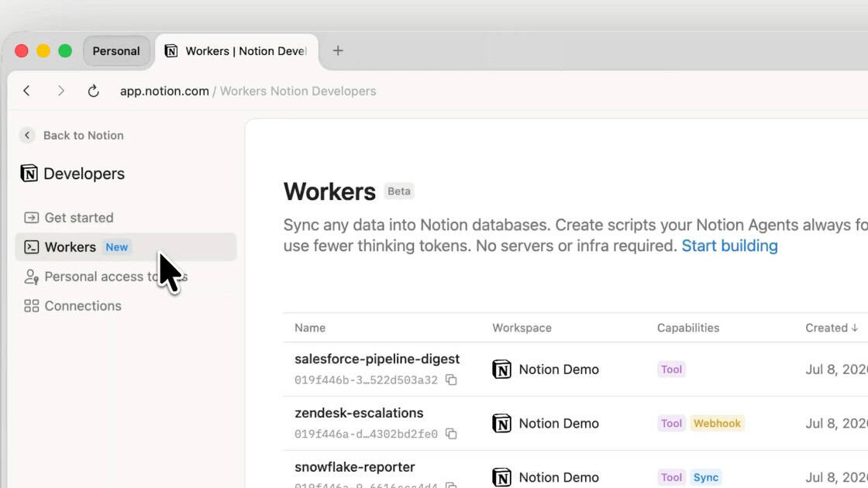Click the Connections grid icon

click(32, 306)
